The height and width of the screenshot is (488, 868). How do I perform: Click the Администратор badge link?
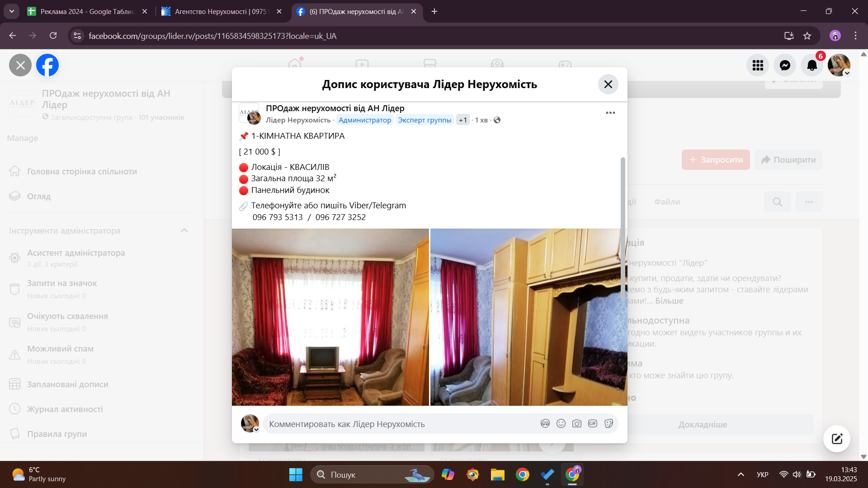(364, 120)
